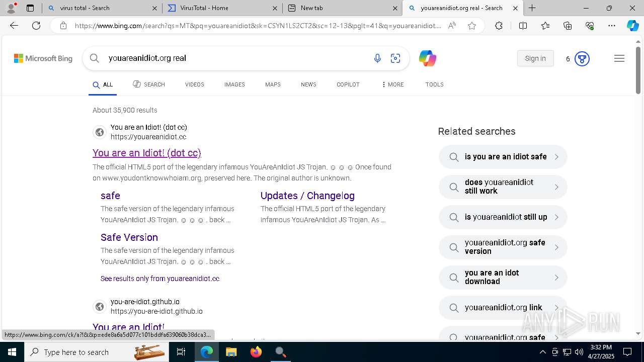Open the NEWS results tab

point(308,84)
